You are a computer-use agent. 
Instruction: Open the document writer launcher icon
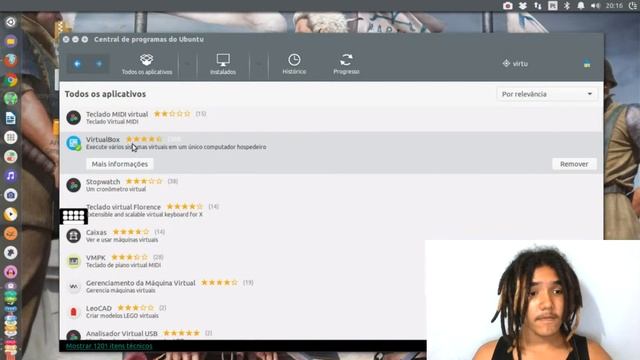[11, 118]
